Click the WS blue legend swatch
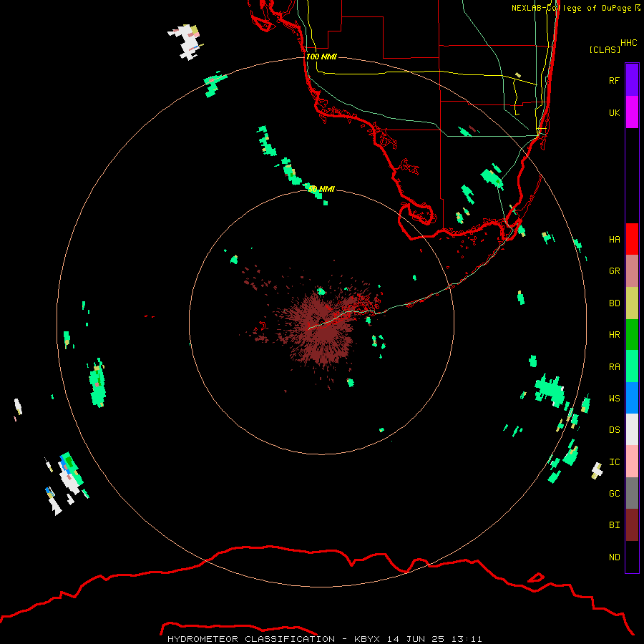The height and width of the screenshot is (644, 644). pyautogui.click(x=632, y=398)
